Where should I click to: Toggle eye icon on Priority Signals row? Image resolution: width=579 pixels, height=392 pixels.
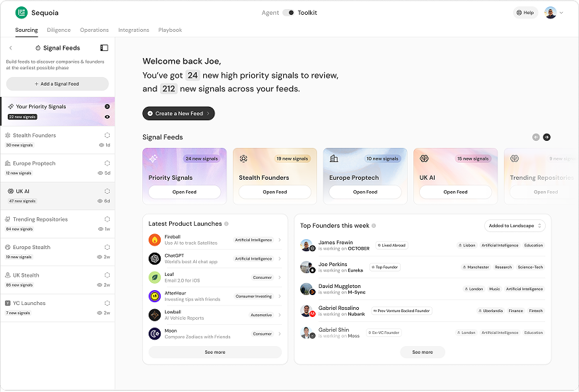(x=107, y=117)
